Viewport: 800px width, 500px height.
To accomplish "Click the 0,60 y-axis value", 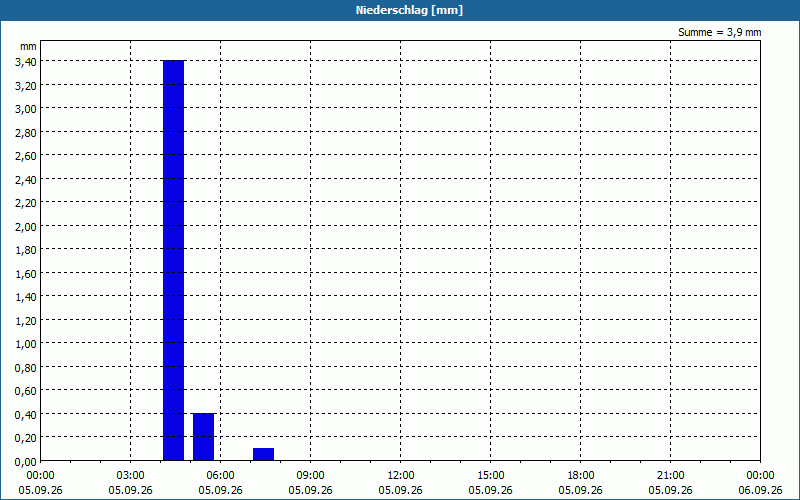I will click(26, 391).
